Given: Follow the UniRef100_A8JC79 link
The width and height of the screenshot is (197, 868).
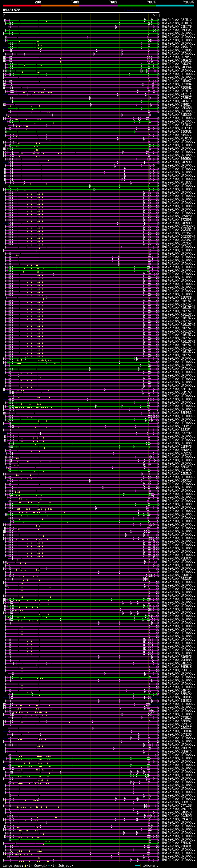Looking at the screenshot, I should [x=176, y=138].
